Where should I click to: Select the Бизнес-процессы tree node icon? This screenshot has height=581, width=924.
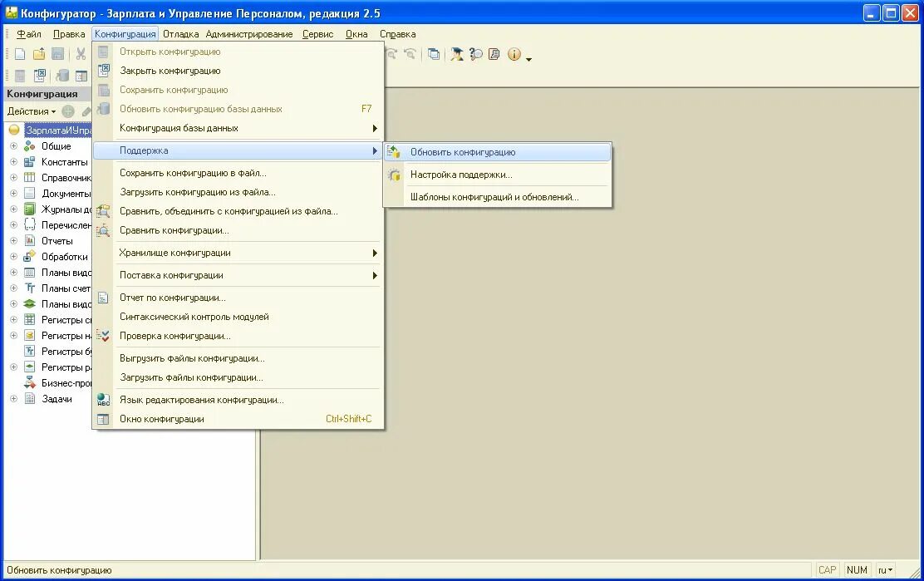point(29,383)
